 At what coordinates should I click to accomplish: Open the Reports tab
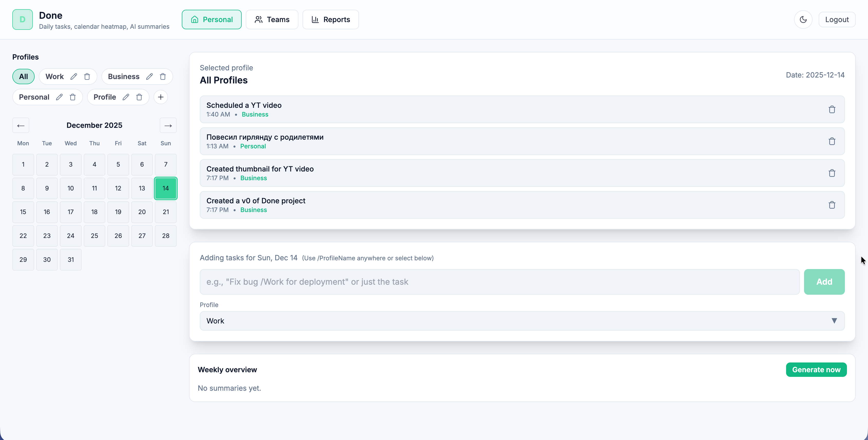pyautogui.click(x=331, y=19)
